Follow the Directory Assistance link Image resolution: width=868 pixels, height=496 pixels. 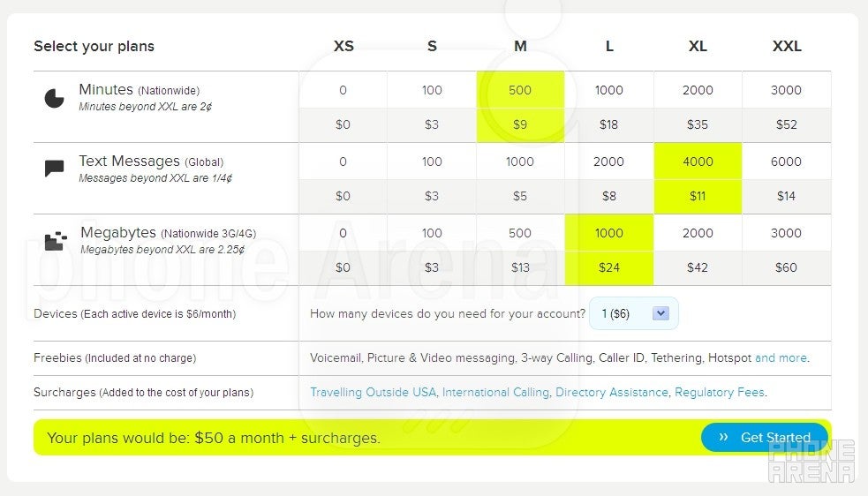(612, 392)
